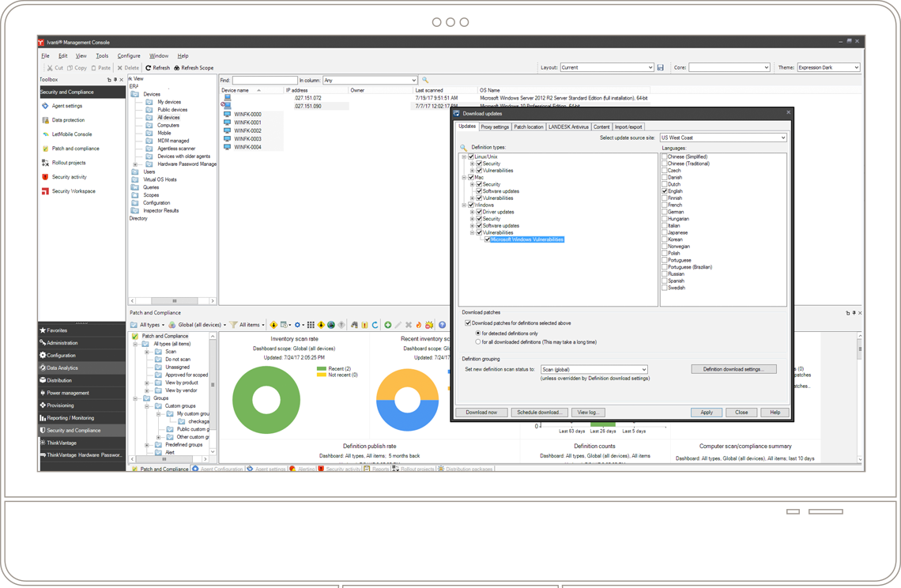Collapse the Windows definition tree node
The width and height of the screenshot is (901, 588).
pos(464,205)
